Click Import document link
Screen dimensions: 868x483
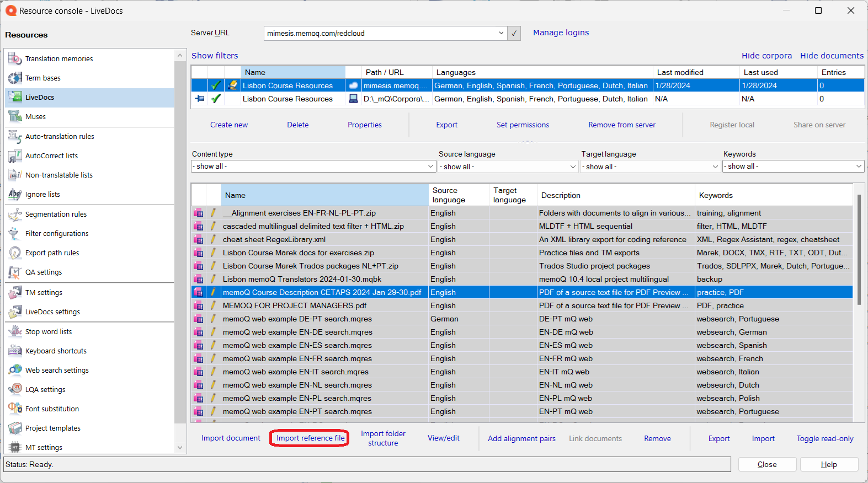click(x=231, y=438)
